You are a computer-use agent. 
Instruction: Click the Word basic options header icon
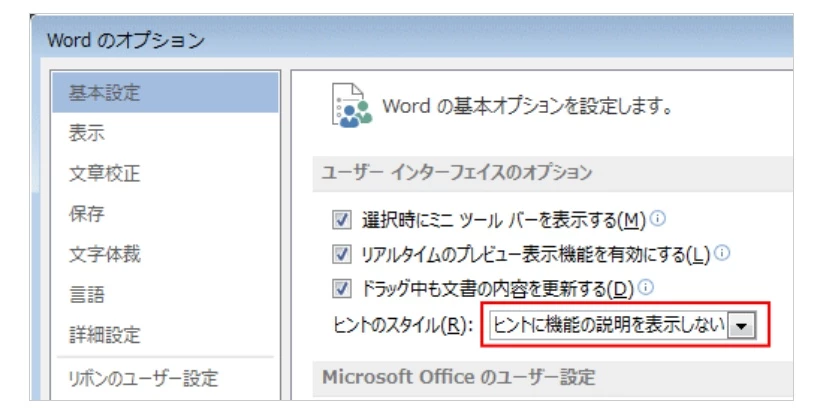point(352,106)
